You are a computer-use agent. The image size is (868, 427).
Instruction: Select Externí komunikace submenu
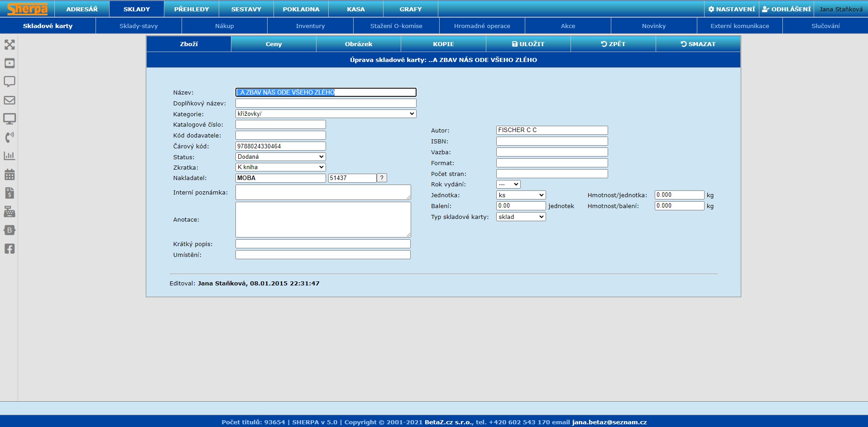point(740,26)
